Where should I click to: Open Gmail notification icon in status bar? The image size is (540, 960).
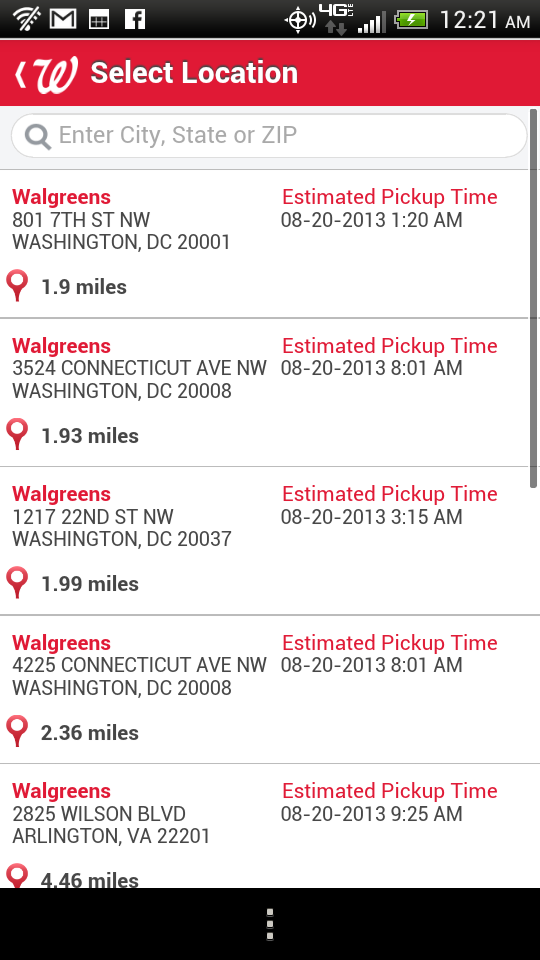(x=63, y=19)
